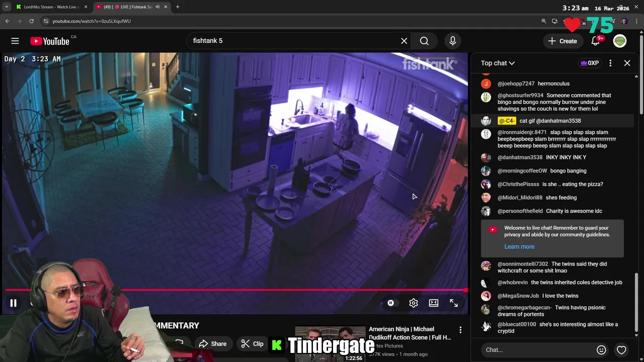
Task: Open the American Ninja video thumbnail
Action: click(330, 344)
